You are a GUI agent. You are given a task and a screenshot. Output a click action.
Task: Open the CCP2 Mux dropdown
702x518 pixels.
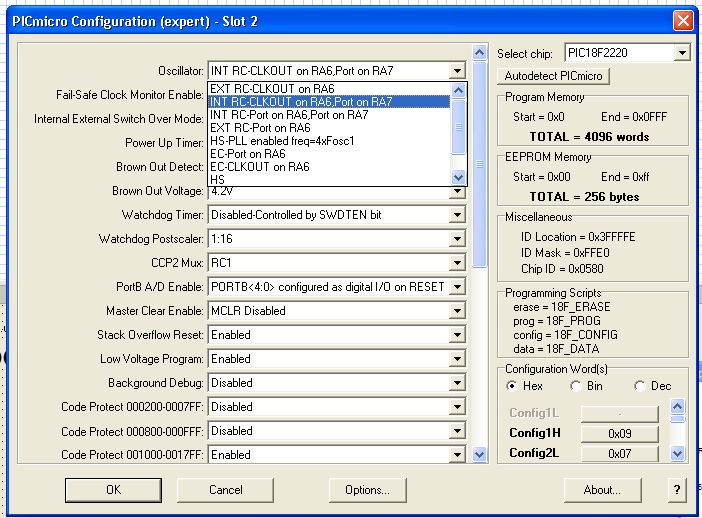point(457,263)
